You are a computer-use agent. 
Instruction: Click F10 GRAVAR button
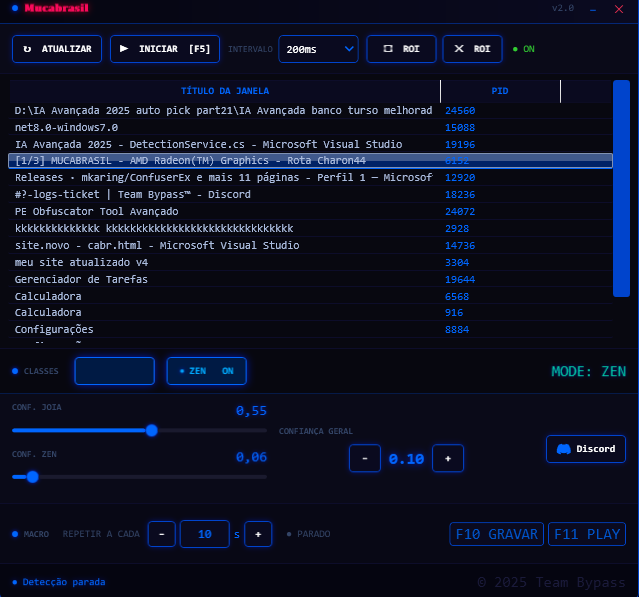497,534
